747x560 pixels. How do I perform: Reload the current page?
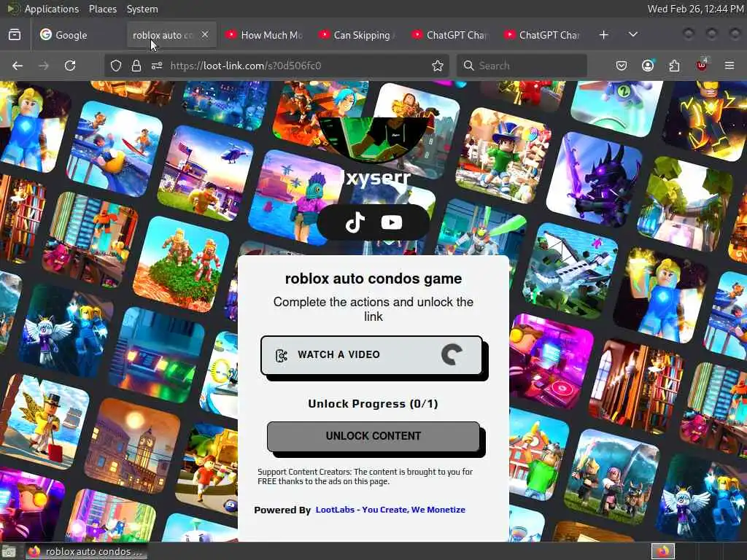(70, 66)
